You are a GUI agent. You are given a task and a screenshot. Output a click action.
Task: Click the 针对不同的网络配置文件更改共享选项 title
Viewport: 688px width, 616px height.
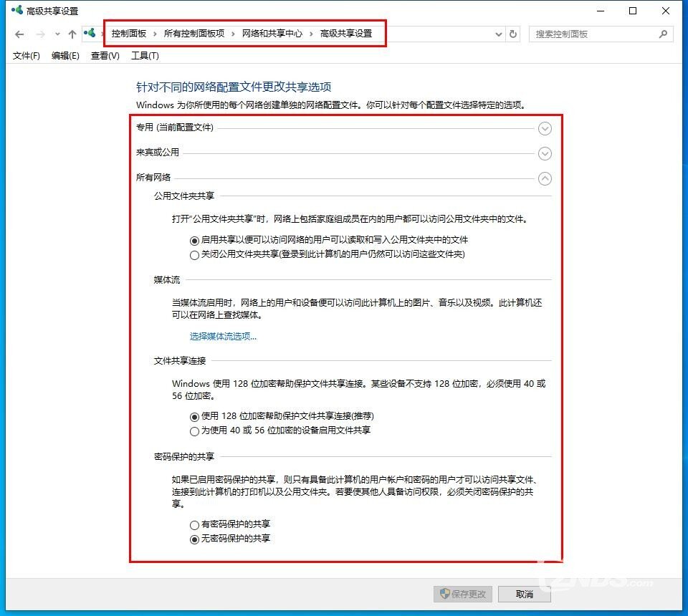pos(234,87)
